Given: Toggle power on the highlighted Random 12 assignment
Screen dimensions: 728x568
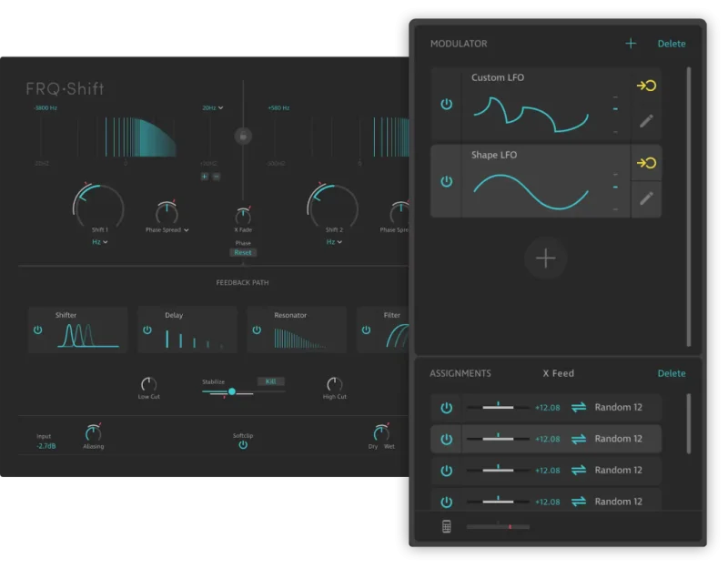Looking at the screenshot, I should click(446, 439).
